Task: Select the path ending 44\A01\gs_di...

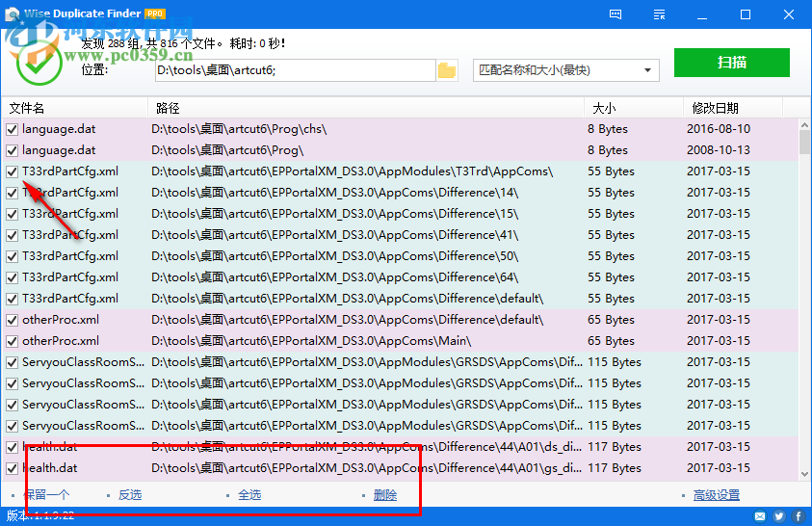Action: point(366,468)
